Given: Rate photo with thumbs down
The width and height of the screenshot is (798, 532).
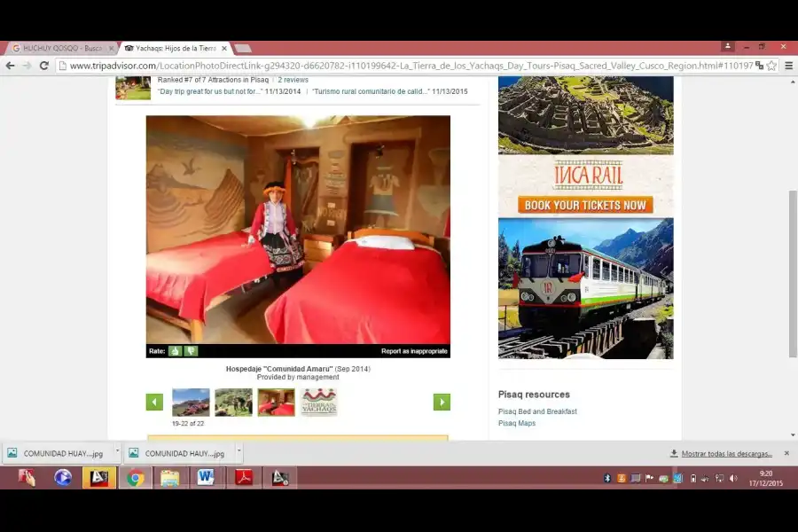Looking at the screenshot, I should pyautogui.click(x=191, y=351).
